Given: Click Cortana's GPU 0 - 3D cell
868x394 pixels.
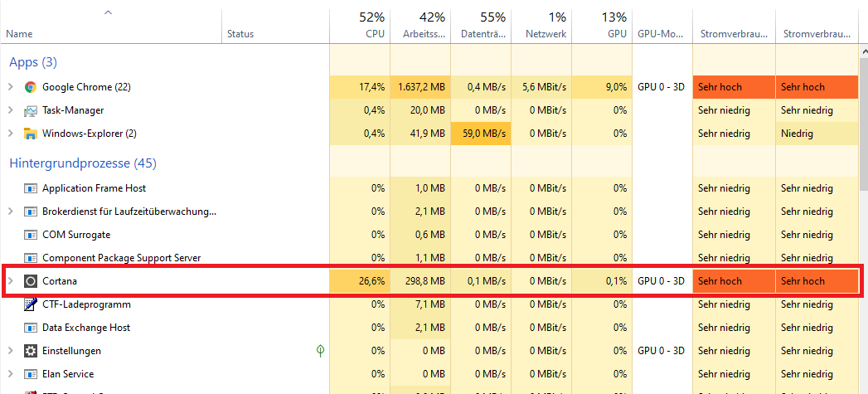Looking at the screenshot, I should pyautogui.click(x=662, y=281).
